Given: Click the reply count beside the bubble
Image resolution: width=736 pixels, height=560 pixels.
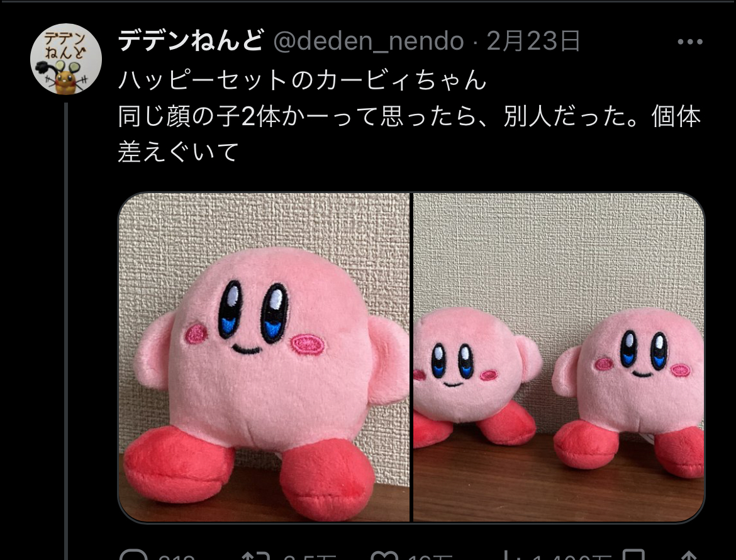Looking at the screenshot, I should (177, 557).
